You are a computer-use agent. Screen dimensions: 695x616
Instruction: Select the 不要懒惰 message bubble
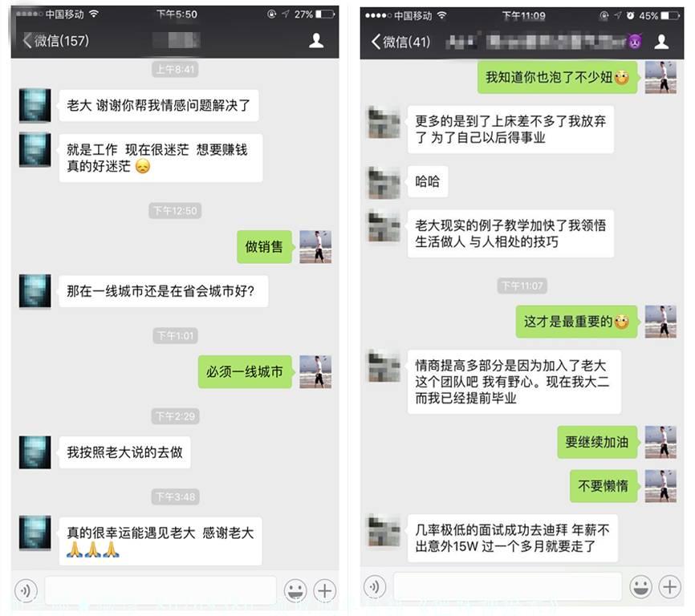click(x=604, y=486)
